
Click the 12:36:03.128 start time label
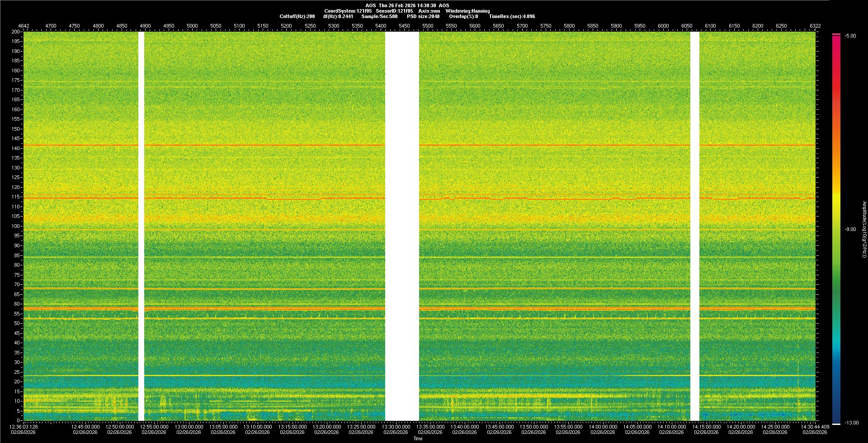pos(24,427)
